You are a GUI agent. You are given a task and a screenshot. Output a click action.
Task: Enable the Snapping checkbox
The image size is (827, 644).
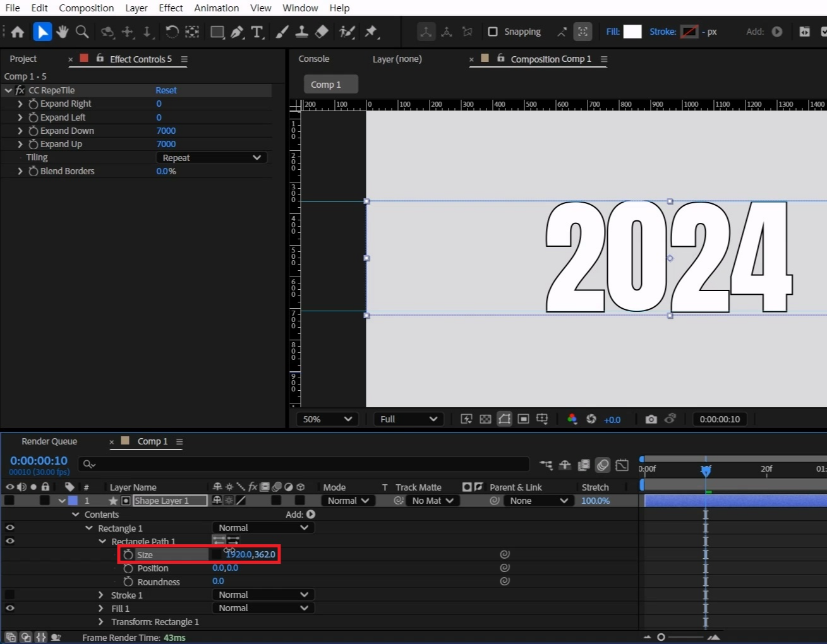(x=493, y=32)
